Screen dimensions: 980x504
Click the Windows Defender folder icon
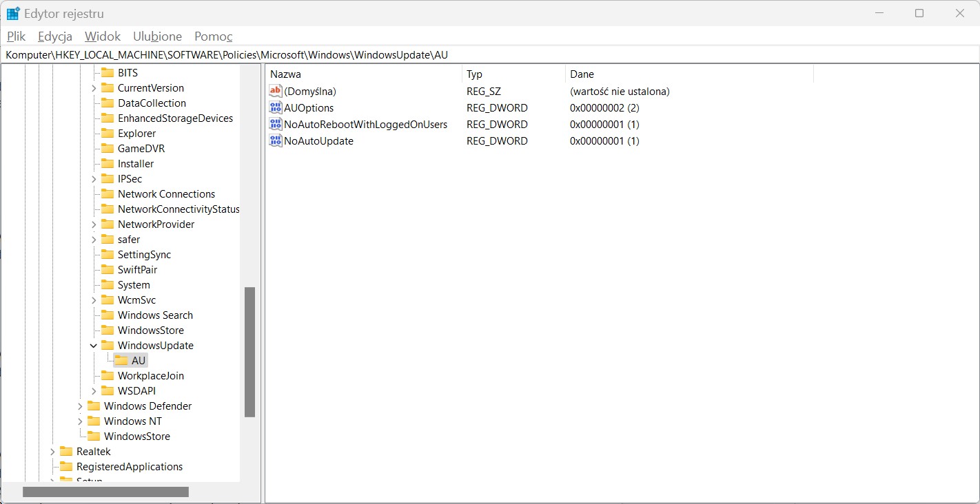tap(94, 406)
